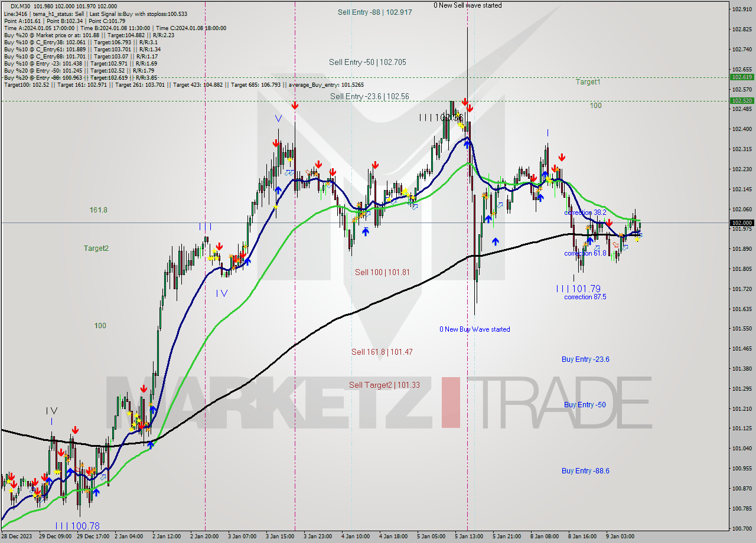Image resolution: width=756 pixels, height=543 pixels.
Task: Click the 'correction 38.2' label
Action: pos(585,212)
